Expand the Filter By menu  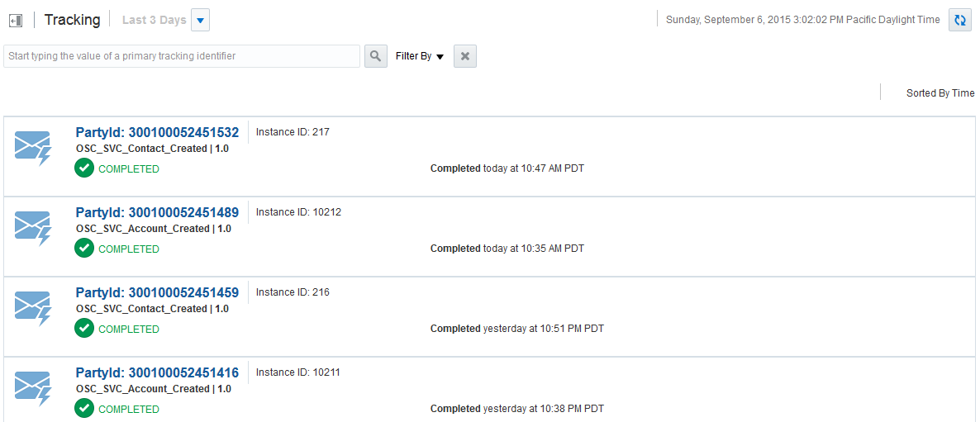tap(420, 56)
